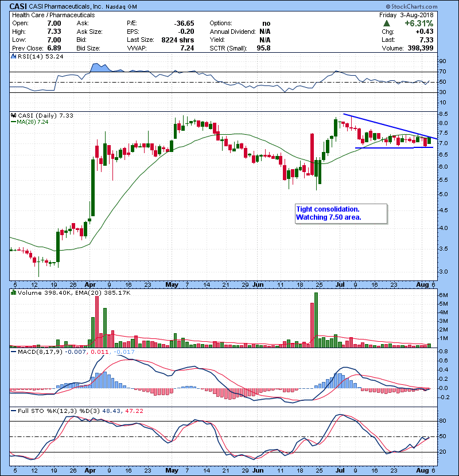This screenshot has height=476, width=459.
Task: Click the Last Size value 8224 shrs
Action: tap(178, 40)
